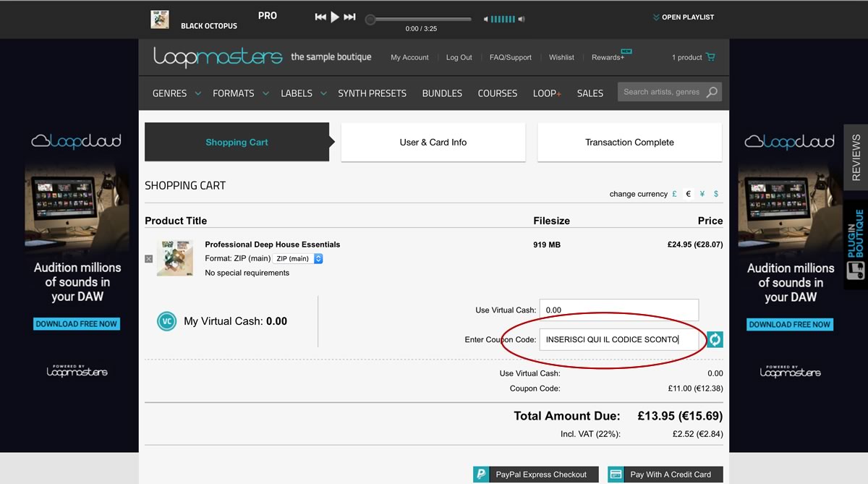This screenshot has height=484, width=868.
Task: Pay with PayPal Express Checkout
Action: [x=536, y=475]
